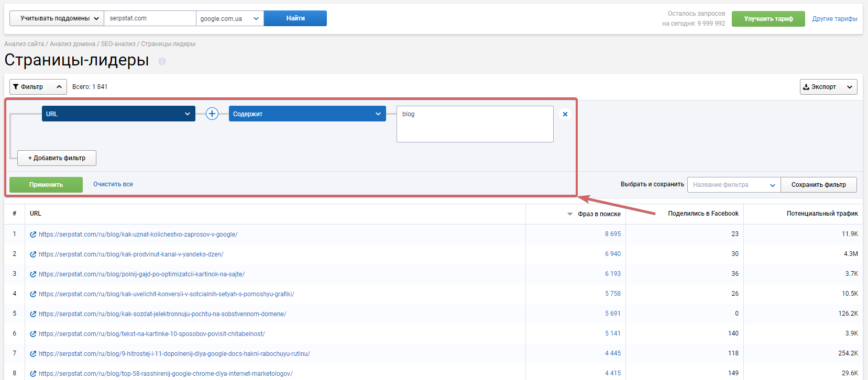868x380 pixels.
Task: Open external link icon for polnij-gajd-po-optimizatcii row
Action: point(33,274)
